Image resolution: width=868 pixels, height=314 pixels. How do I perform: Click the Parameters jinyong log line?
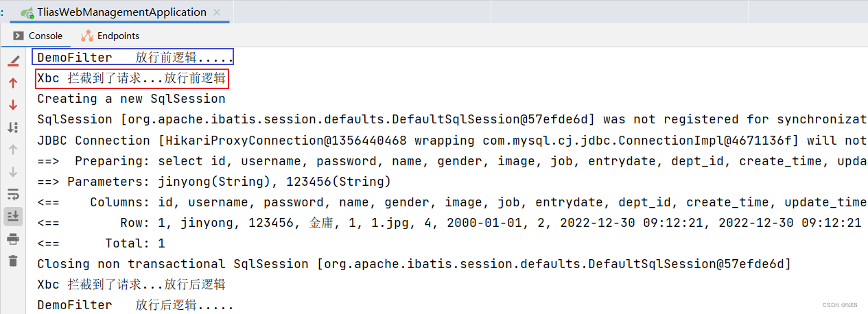click(x=214, y=182)
